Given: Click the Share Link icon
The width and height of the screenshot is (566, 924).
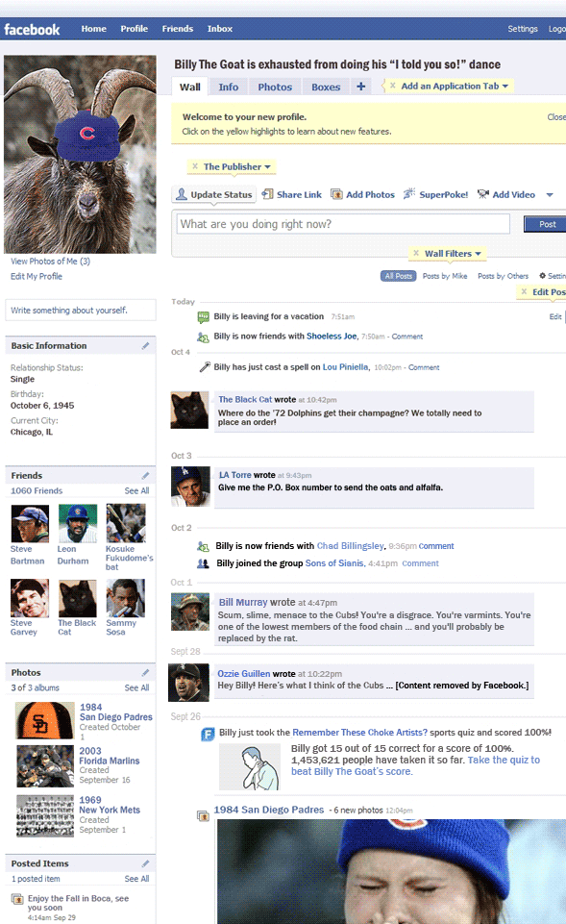Looking at the screenshot, I should tap(267, 194).
